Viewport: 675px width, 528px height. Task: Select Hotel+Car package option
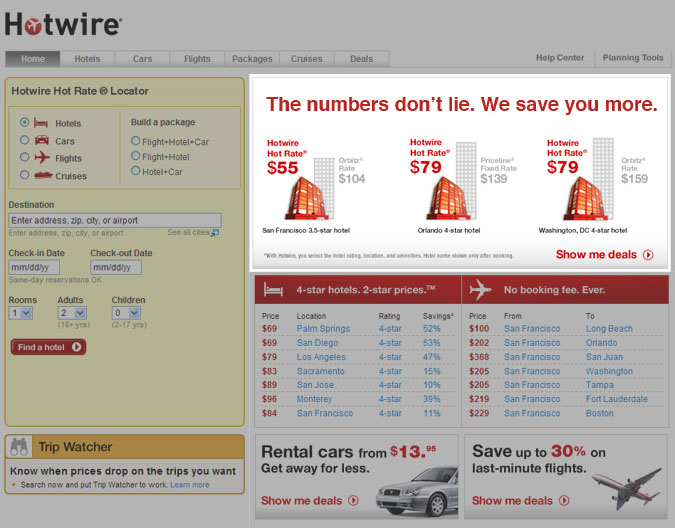point(136,170)
